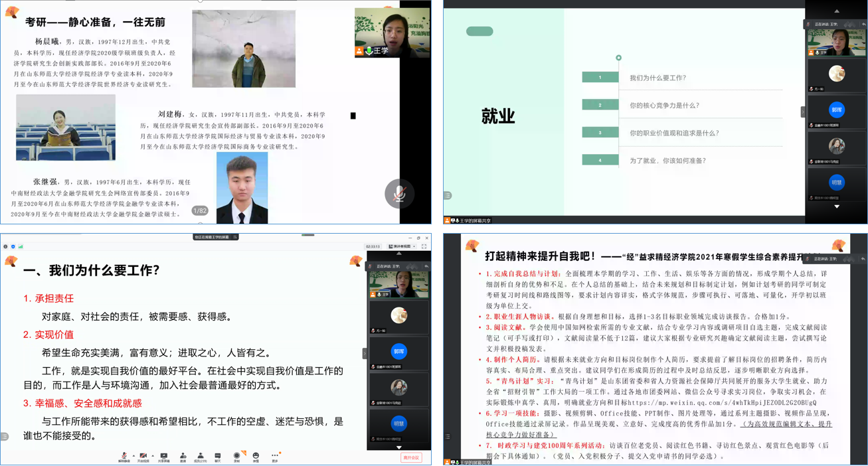
Task: Enter full screen mode icon
Action: coord(424,246)
